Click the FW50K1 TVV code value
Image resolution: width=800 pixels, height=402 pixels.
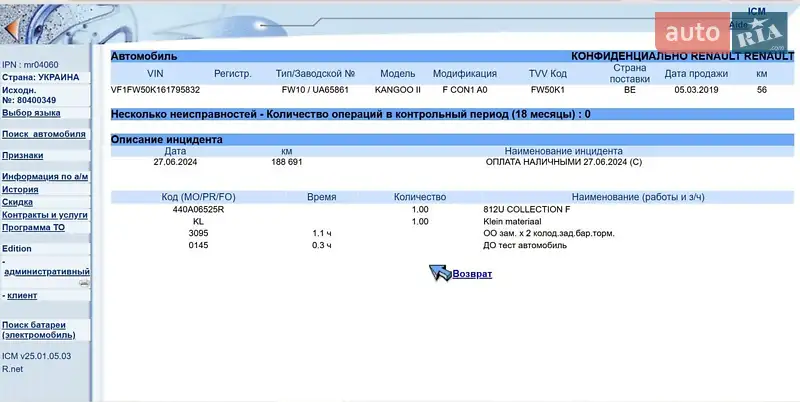tap(547, 90)
